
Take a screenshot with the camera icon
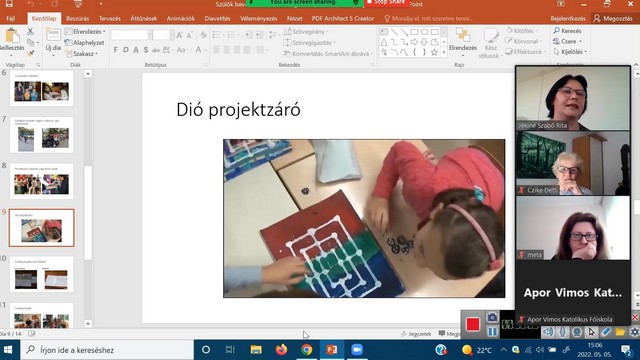[x=492, y=317]
